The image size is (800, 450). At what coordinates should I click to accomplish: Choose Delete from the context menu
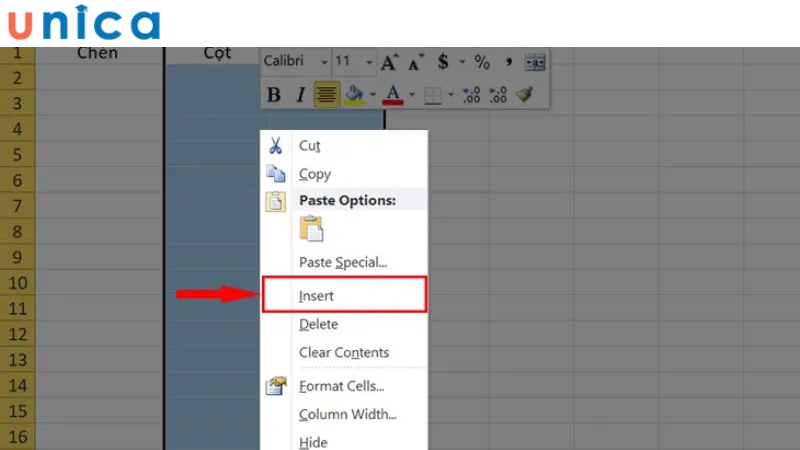318,324
